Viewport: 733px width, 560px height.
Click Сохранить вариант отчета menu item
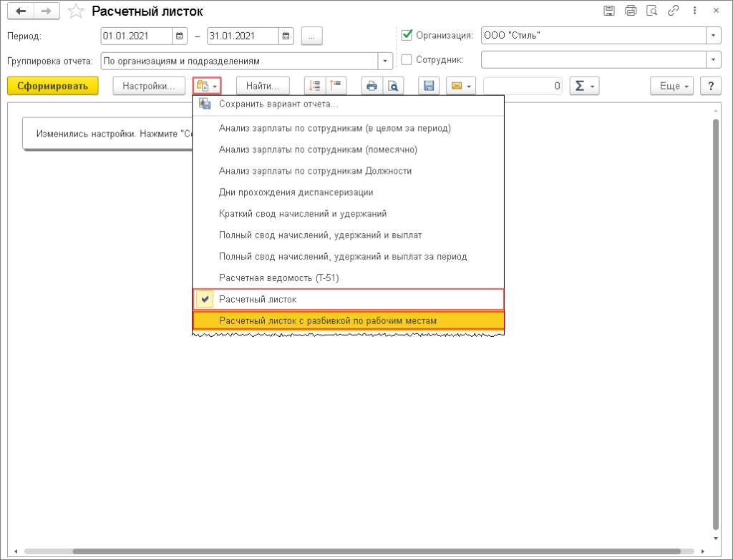[278, 104]
